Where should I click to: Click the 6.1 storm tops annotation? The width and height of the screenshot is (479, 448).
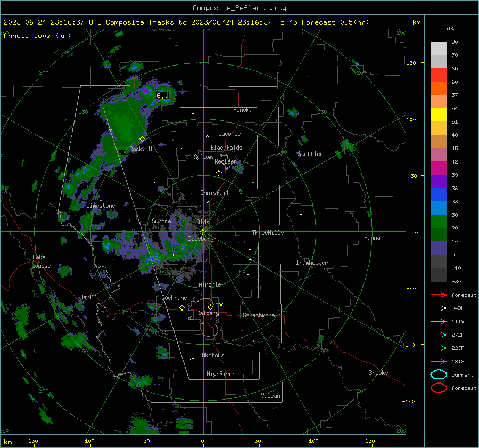pyautogui.click(x=162, y=96)
